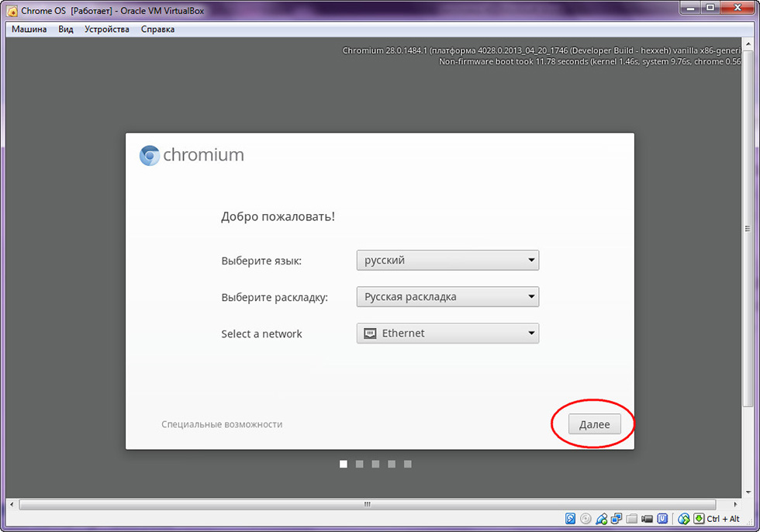The height and width of the screenshot is (532, 760).
Task: Open the USB devices status icon
Action: pyautogui.click(x=601, y=519)
